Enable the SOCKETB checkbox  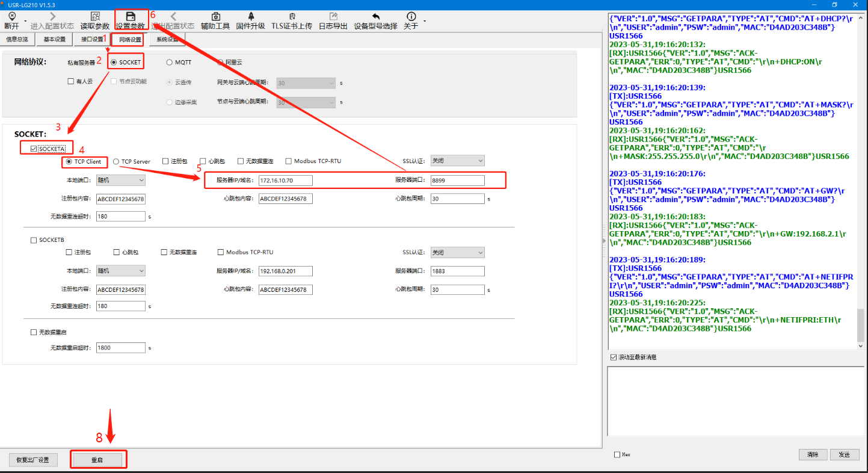coord(34,240)
